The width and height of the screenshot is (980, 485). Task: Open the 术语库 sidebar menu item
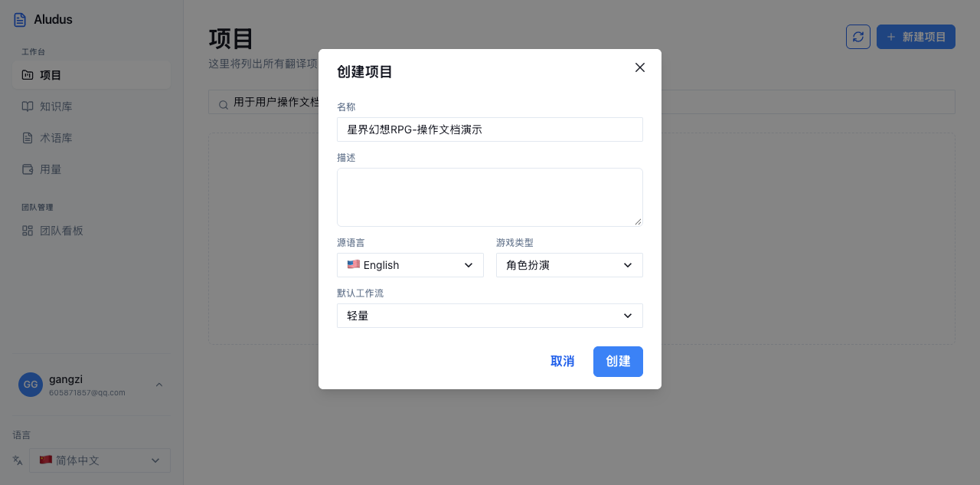(x=91, y=138)
